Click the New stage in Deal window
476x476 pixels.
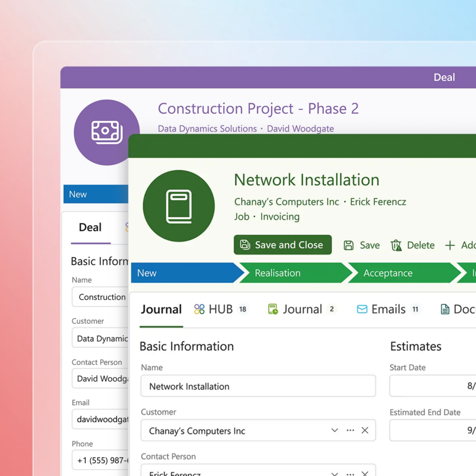96,194
